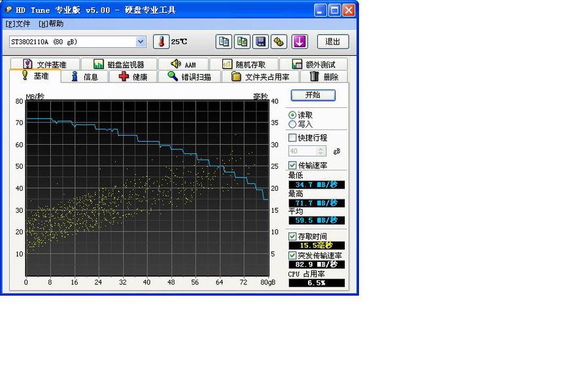Open the 帮助 menu
The image size is (588, 368).
(x=51, y=24)
